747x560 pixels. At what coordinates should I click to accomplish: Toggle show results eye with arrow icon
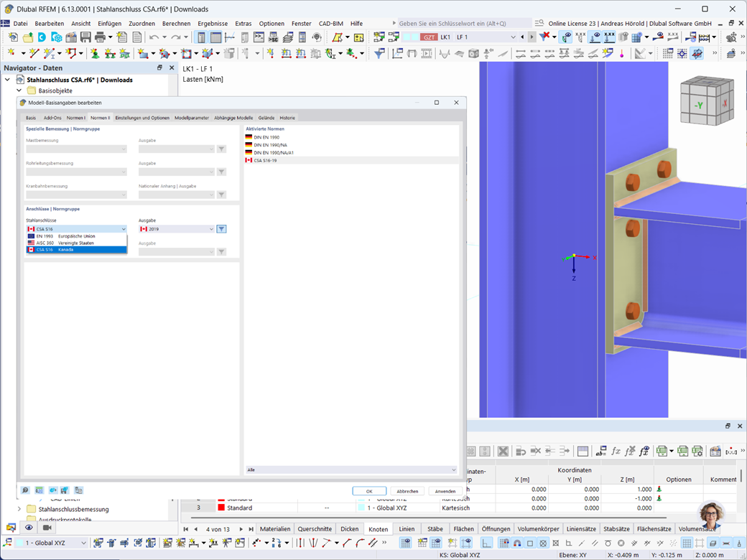pos(658,37)
